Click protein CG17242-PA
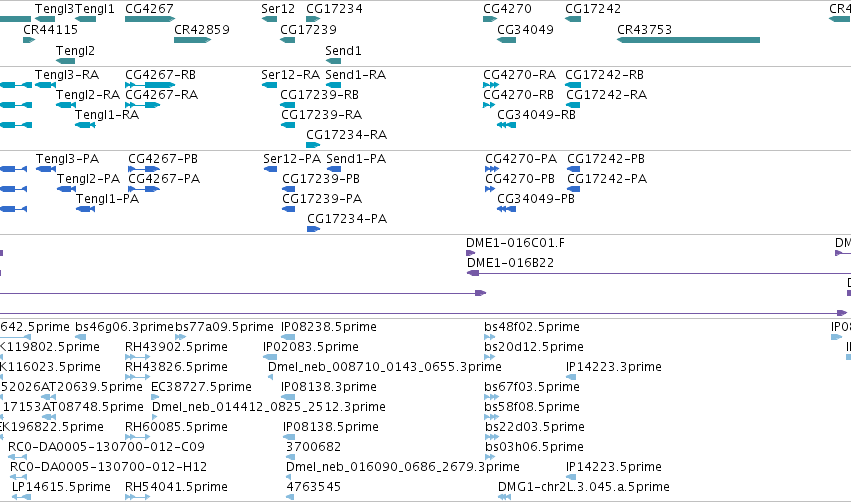Screen dimensions: 851x502 coord(607,179)
